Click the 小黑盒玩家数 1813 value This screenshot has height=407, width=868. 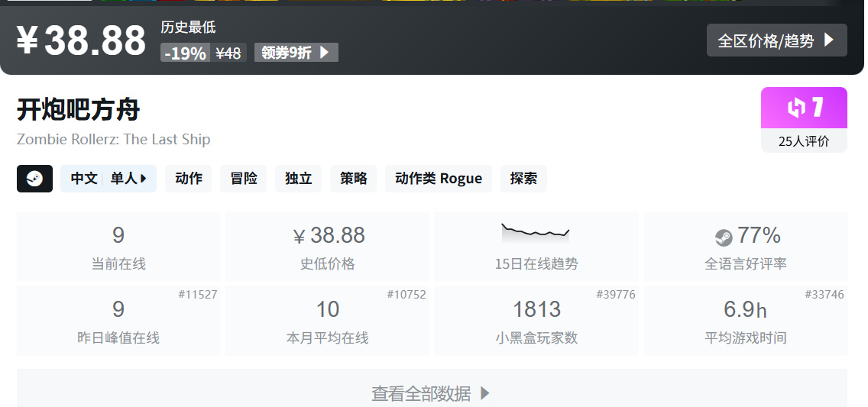tap(536, 309)
